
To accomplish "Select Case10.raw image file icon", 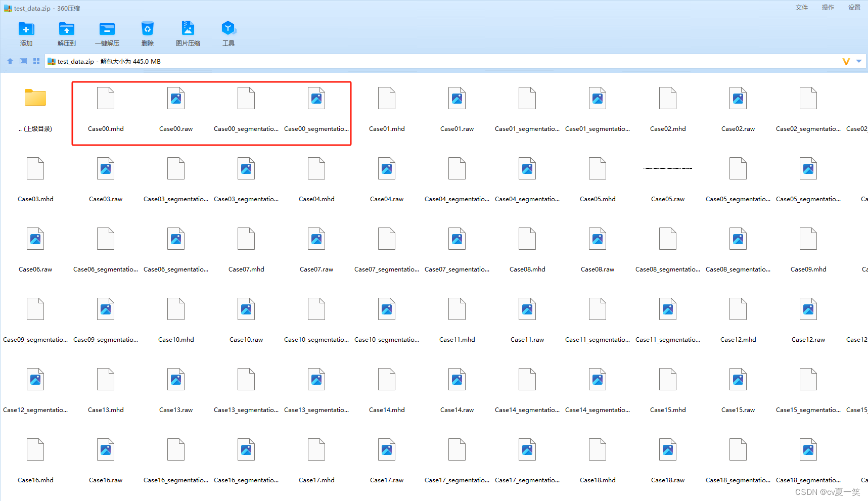I will pyautogui.click(x=246, y=309).
